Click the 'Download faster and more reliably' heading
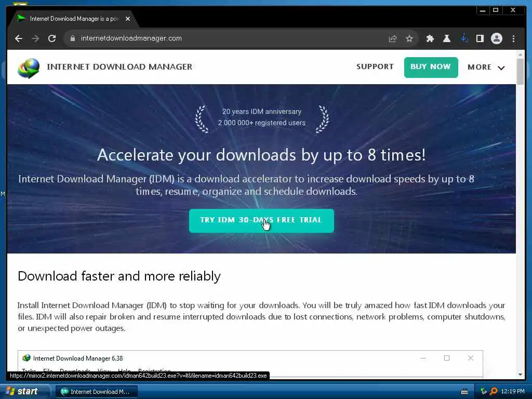The width and height of the screenshot is (532, 399). (x=119, y=276)
